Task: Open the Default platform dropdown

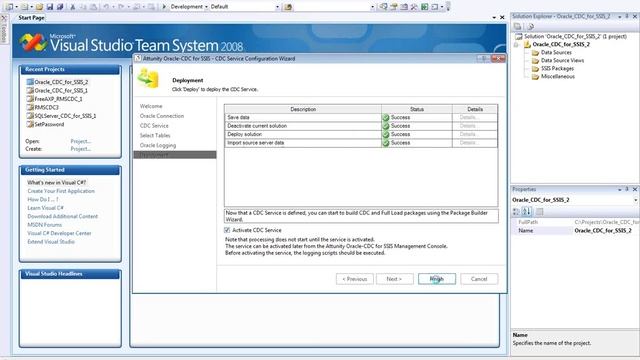Action: point(278,7)
